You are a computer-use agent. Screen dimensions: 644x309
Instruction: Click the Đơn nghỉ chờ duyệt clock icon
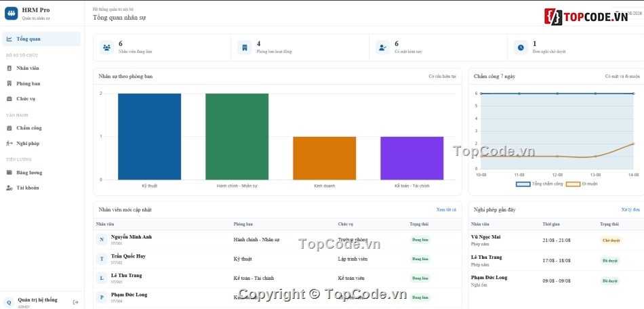(x=521, y=47)
